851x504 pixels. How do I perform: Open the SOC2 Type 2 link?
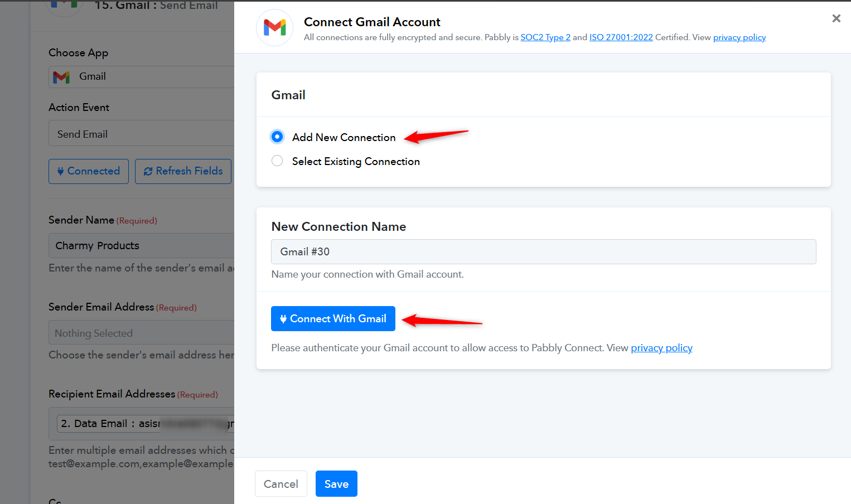[545, 37]
